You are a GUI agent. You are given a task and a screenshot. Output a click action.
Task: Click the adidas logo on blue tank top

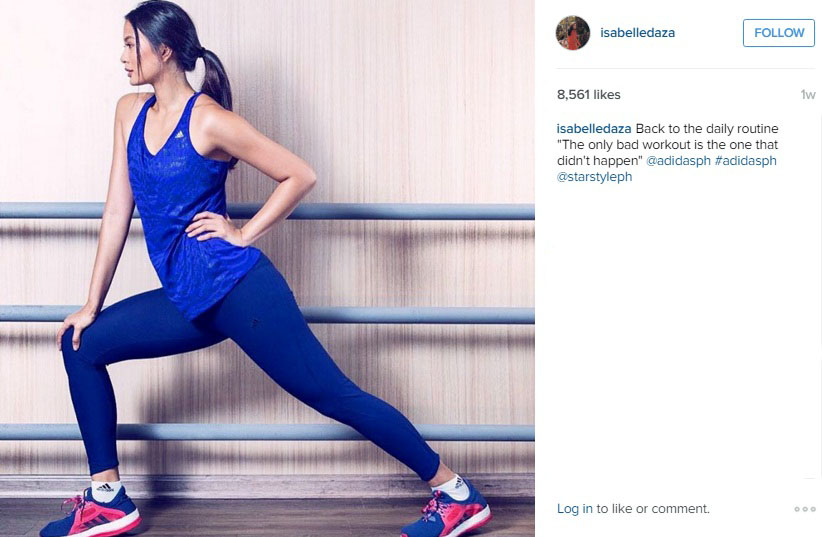(x=180, y=134)
